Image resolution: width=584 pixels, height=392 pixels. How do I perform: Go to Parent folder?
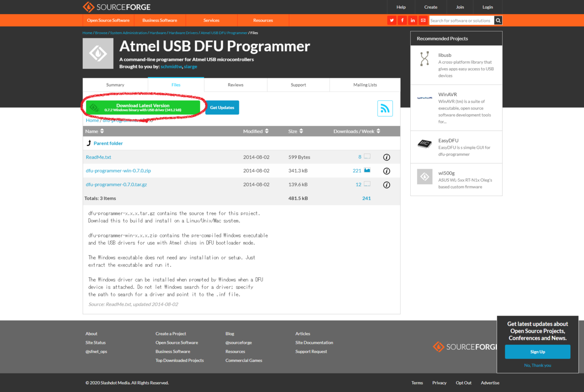tap(108, 143)
